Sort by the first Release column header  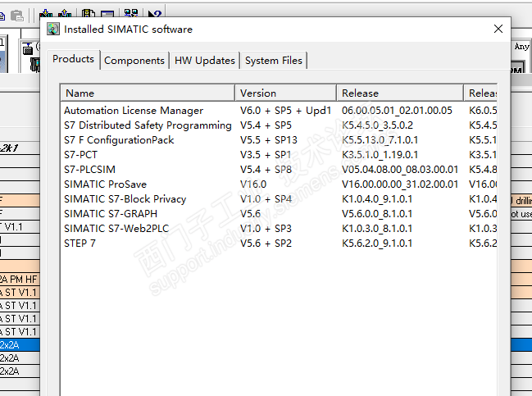[x=400, y=93]
